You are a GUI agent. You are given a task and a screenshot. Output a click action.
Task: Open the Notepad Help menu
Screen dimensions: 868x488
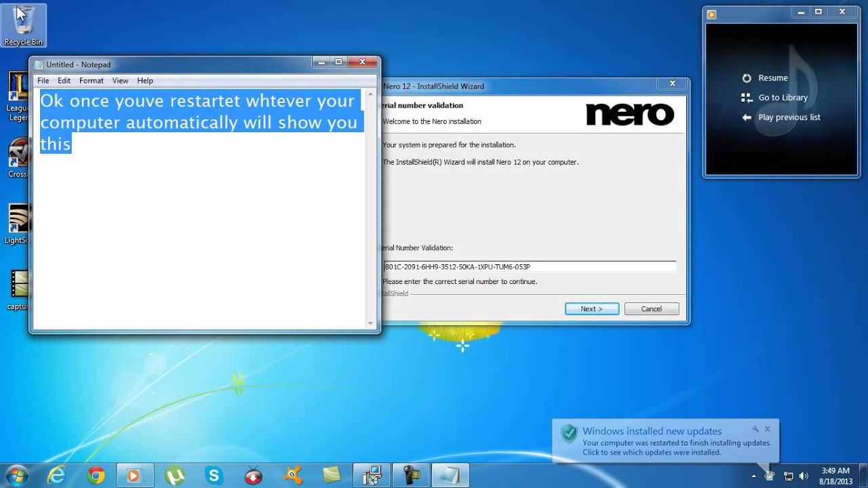coord(145,80)
